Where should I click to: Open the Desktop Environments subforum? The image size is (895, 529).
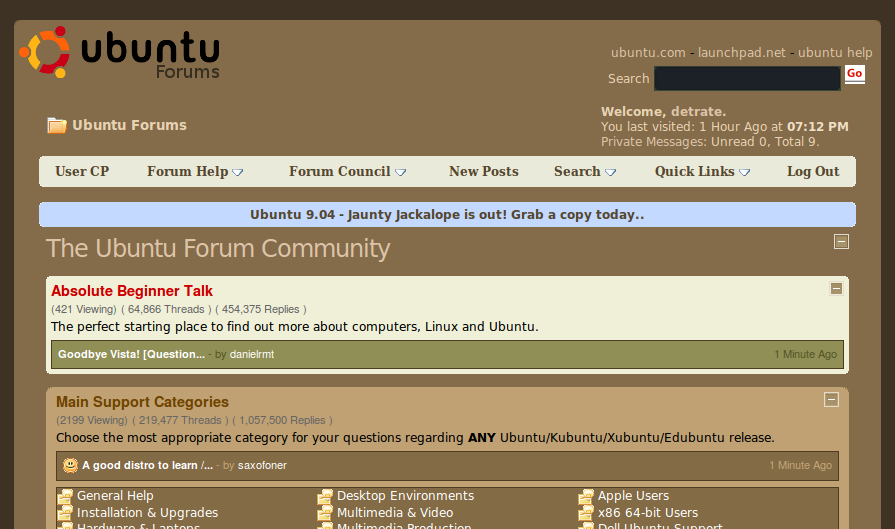405,496
